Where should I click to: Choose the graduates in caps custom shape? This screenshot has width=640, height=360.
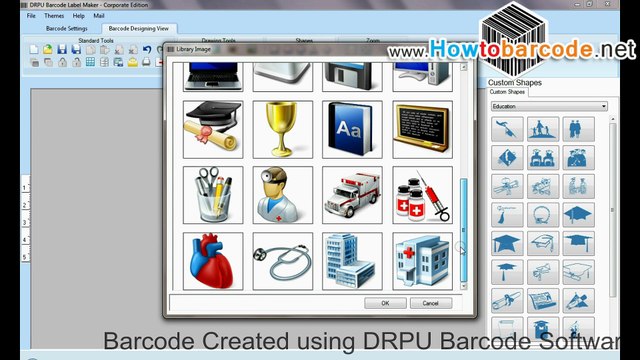[x=578, y=158]
